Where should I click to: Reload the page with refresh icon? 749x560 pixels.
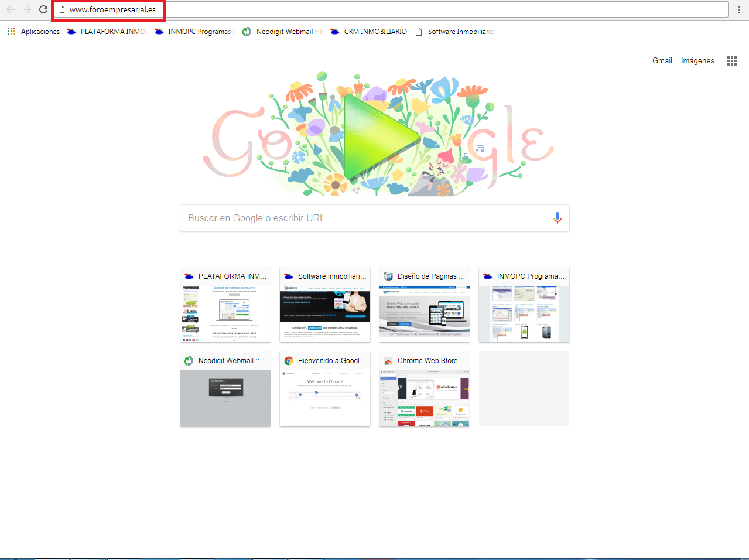(43, 9)
